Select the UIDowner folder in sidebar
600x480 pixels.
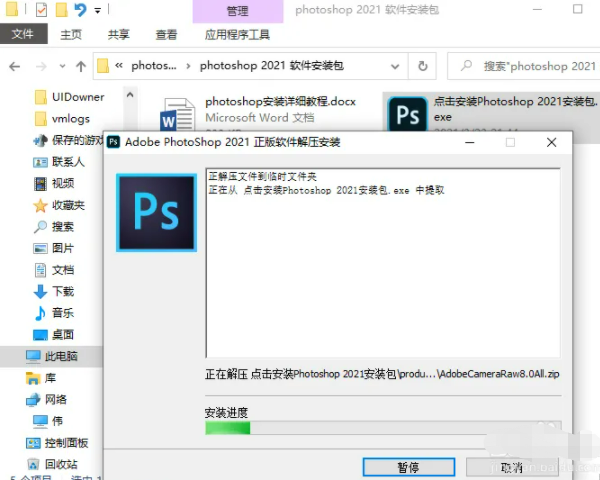click(69, 97)
